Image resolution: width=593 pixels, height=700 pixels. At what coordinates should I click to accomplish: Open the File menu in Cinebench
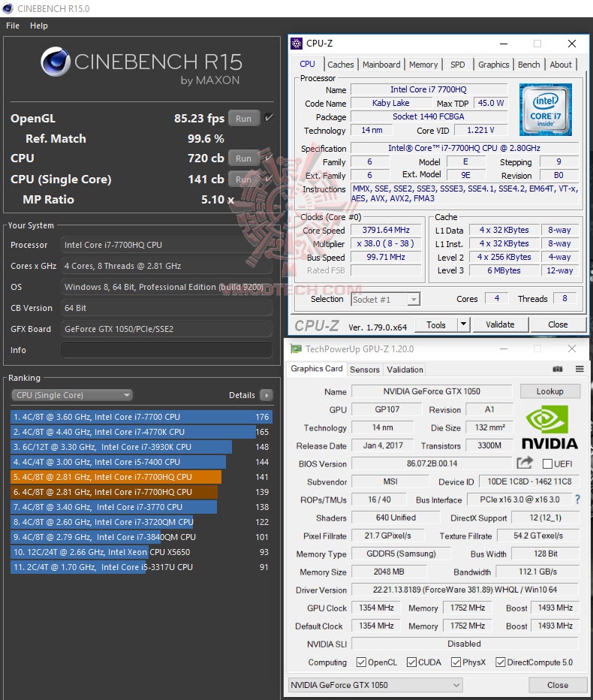(x=13, y=26)
